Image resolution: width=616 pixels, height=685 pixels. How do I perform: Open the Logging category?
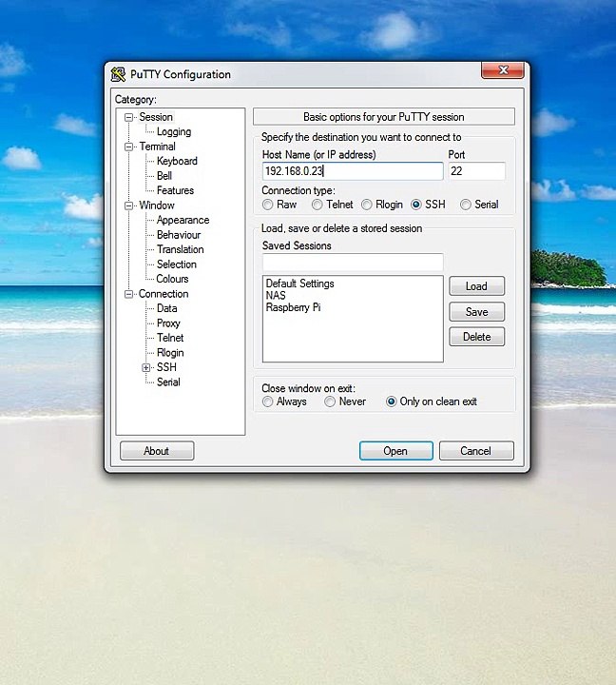[174, 132]
